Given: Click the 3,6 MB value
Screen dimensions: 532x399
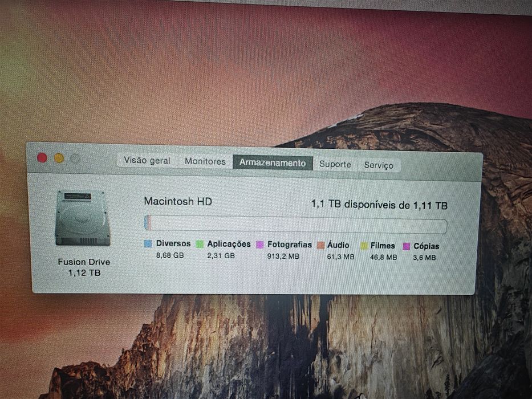Looking at the screenshot, I should pos(424,258).
